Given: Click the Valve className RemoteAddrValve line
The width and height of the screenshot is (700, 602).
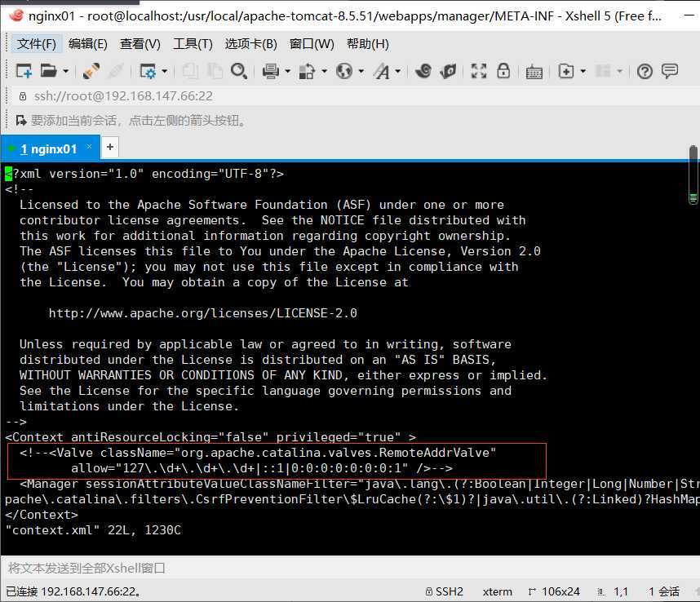Looking at the screenshot, I should (258, 453).
